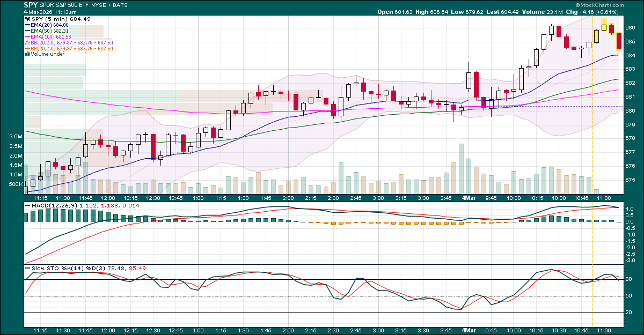Click the -2.0 label on MACD axis
The image size is (644, 335).
point(631,248)
